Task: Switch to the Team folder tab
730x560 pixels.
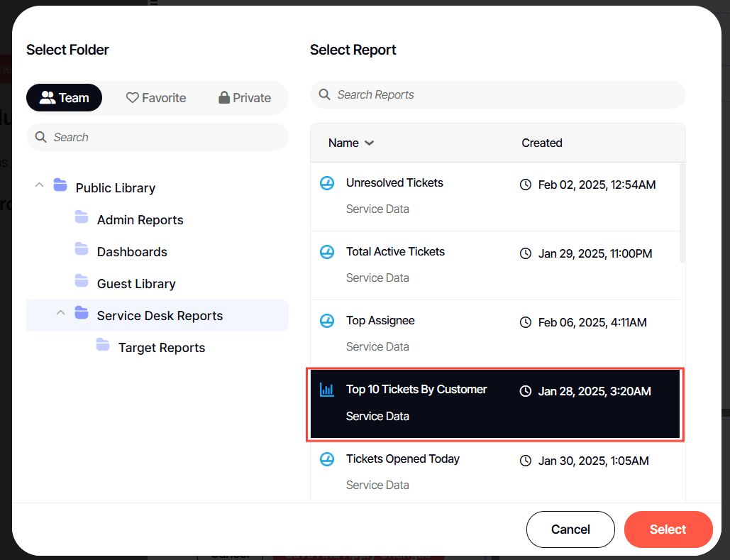Action: click(65, 98)
